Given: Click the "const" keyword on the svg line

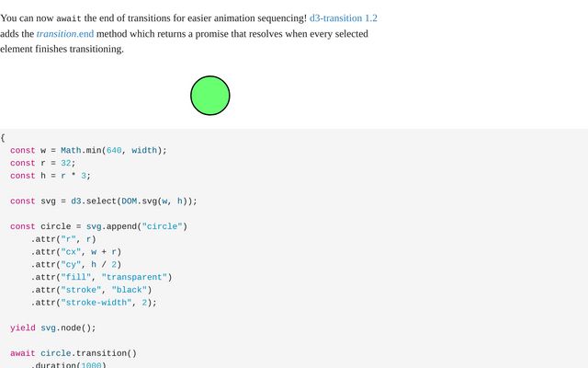Looking at the screenshot, I should 23,201.
